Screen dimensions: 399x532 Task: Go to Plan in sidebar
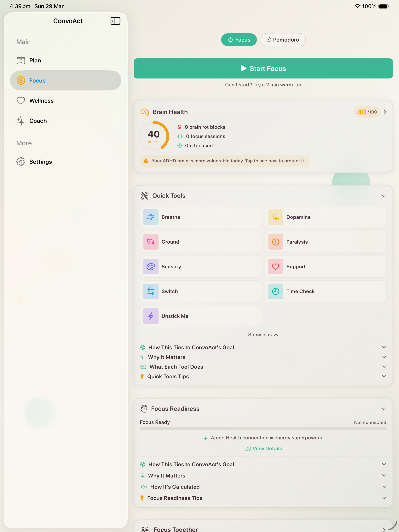[x=65, y=60]
